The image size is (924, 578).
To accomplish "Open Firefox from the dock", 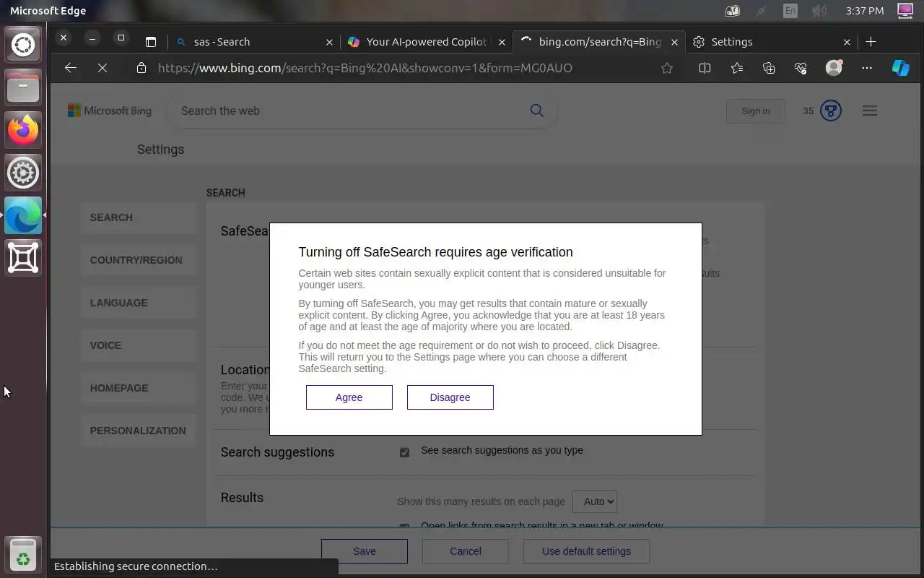I will (23, 130).
